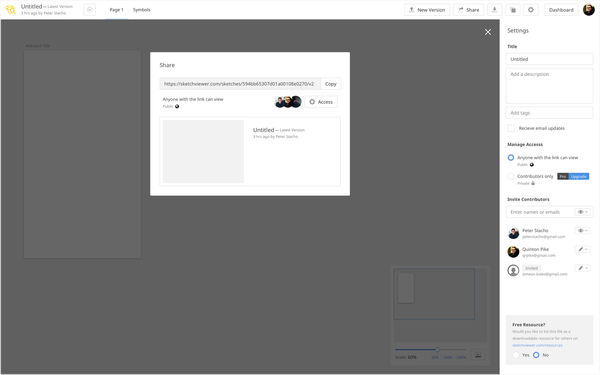Image resolution: width=600 pixels, height=375 pixels.
Task: Click the globe icon under Manage Access
Action: (532, 165)
